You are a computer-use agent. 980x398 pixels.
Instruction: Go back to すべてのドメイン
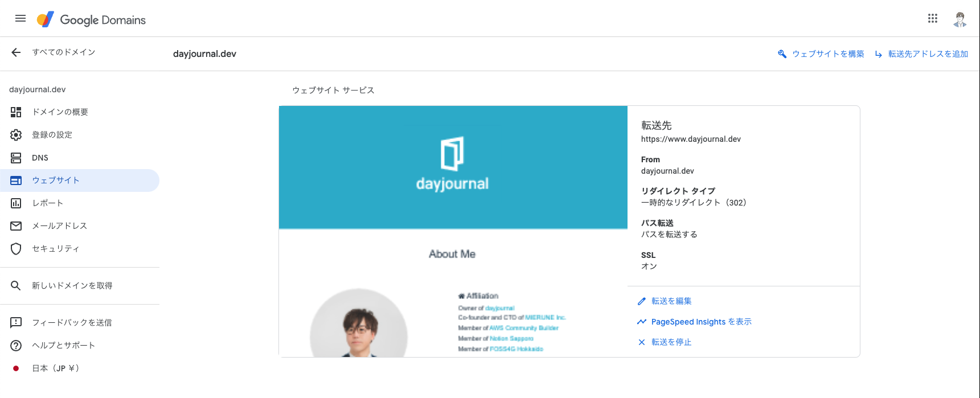click(64, 52)
